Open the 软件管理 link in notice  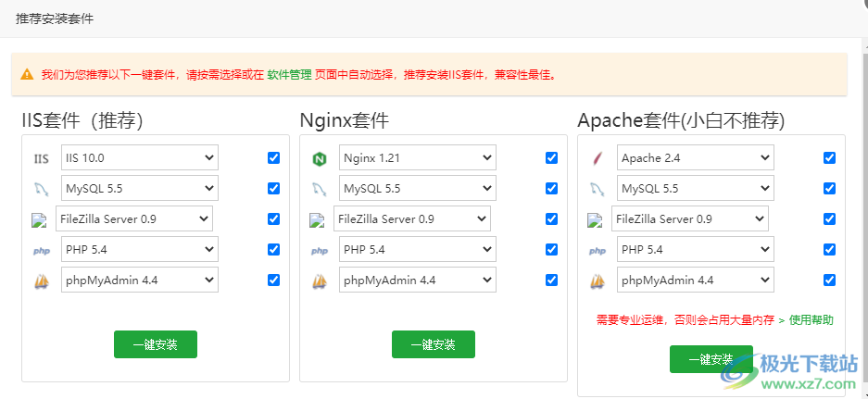pos(290,75)
